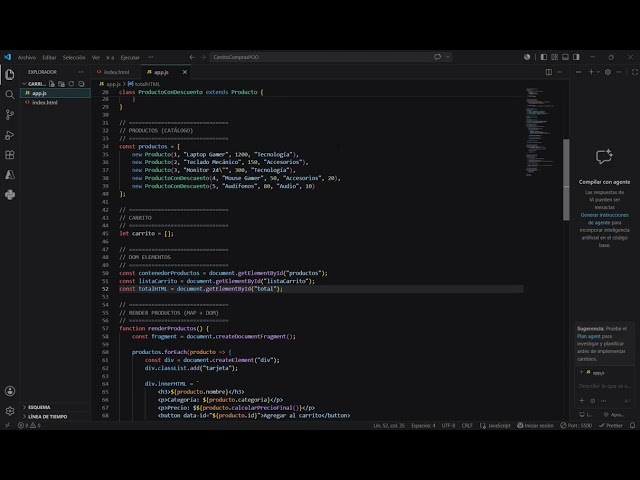Screen dimensions: 640x480
Task: Open the Ir a menu
Action: (x=110, y=58)
